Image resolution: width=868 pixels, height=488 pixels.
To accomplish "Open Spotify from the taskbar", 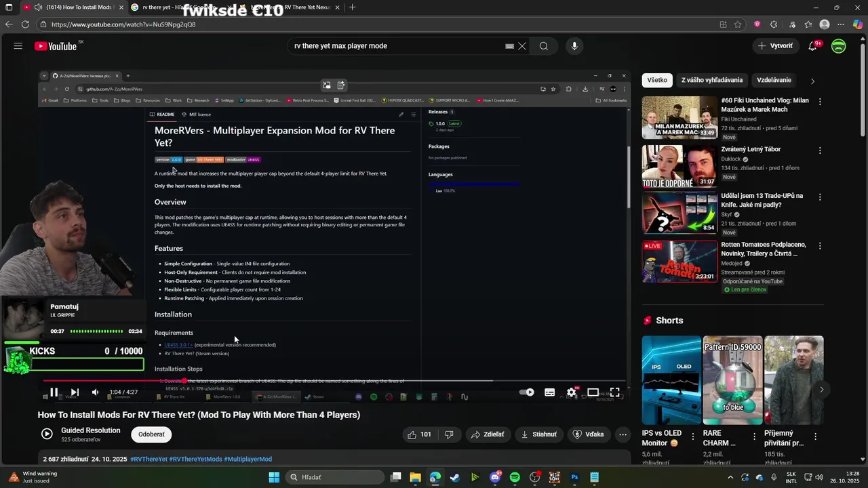I will click(x=515, y=477).
